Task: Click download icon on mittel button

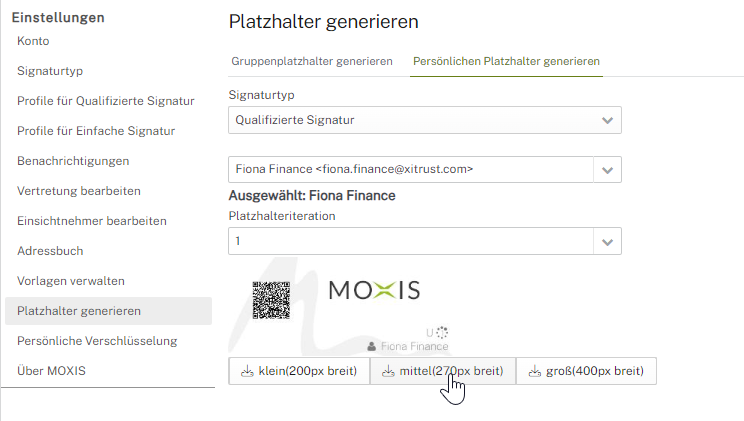Action: click(389, 372)
